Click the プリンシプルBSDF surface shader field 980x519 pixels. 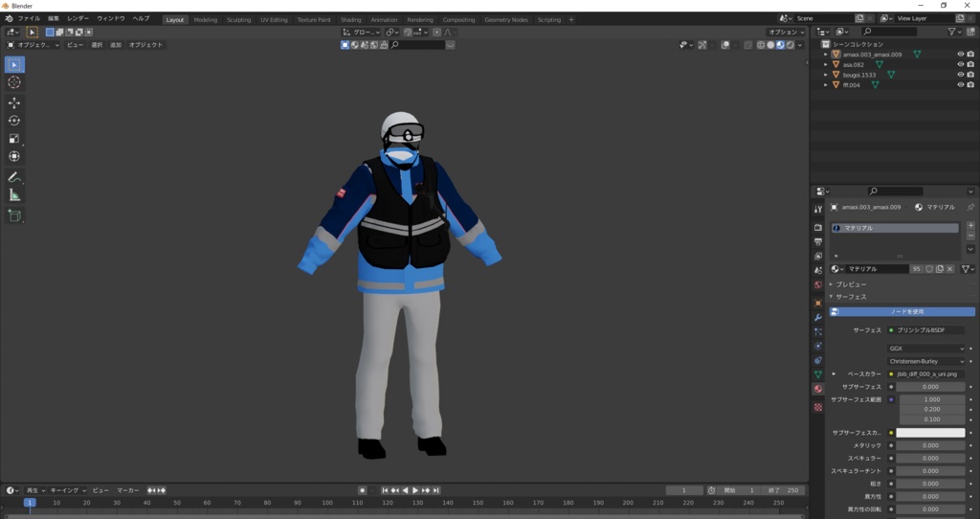(x=926, y=330)
